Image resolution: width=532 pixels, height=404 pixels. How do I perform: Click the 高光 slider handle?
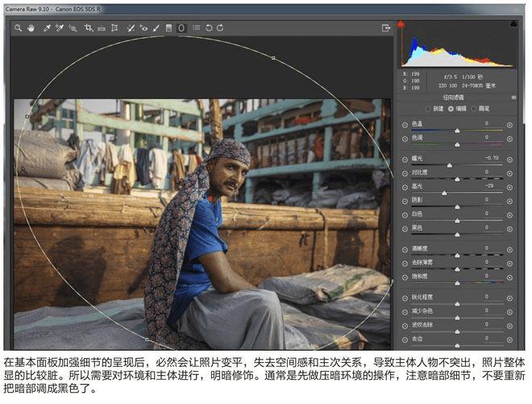pos(444,194)
